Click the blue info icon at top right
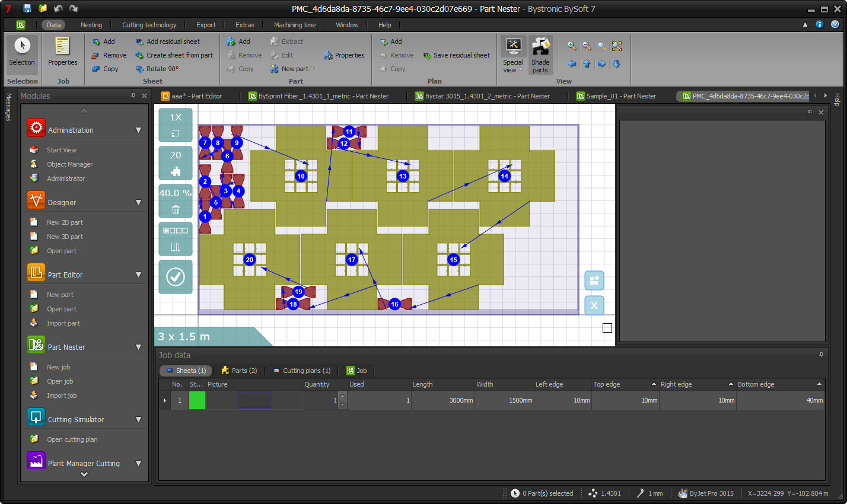 (x=820, y=24)
